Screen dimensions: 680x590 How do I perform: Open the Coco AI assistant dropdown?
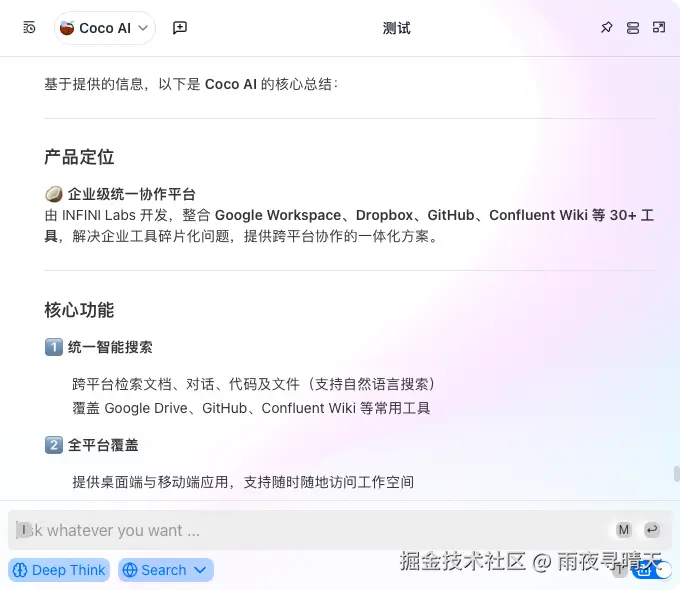click(x=105, y=28)
